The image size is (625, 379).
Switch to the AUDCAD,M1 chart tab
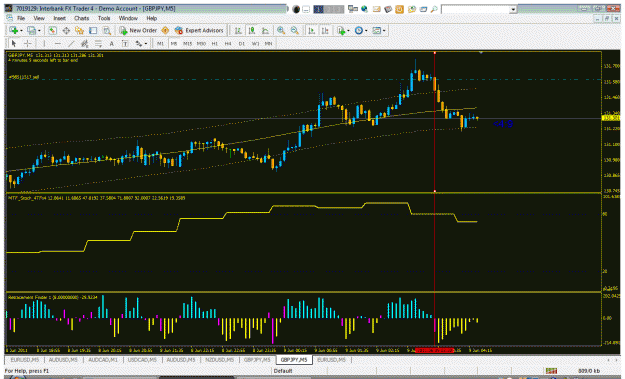(x=102, y=360)
